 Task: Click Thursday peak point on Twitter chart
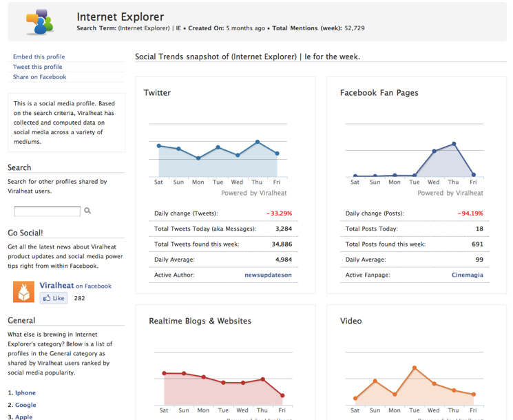[258, 142]
